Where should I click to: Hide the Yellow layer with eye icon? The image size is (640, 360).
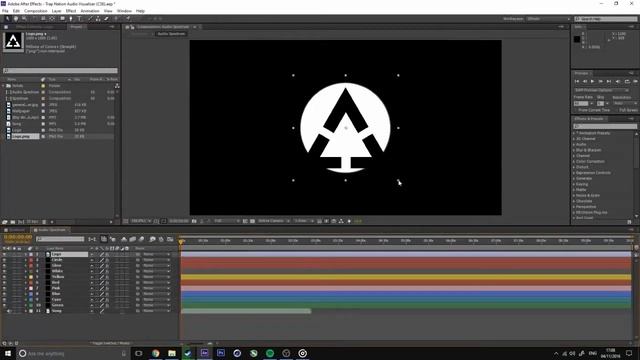click(x=4, y=277)
